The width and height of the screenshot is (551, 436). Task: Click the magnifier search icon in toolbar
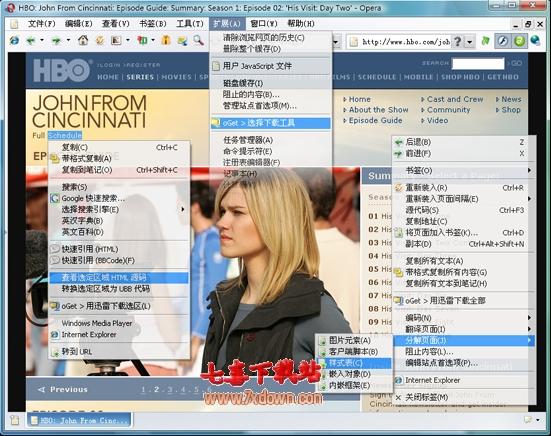coord(199,40)
